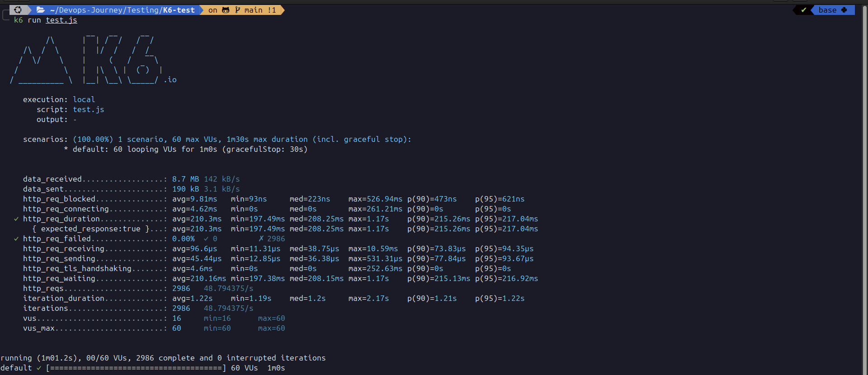The width and height of the screenshot is (868, 375).
Task: Click the underlined test.js in the command
Action: coord(61,20)
